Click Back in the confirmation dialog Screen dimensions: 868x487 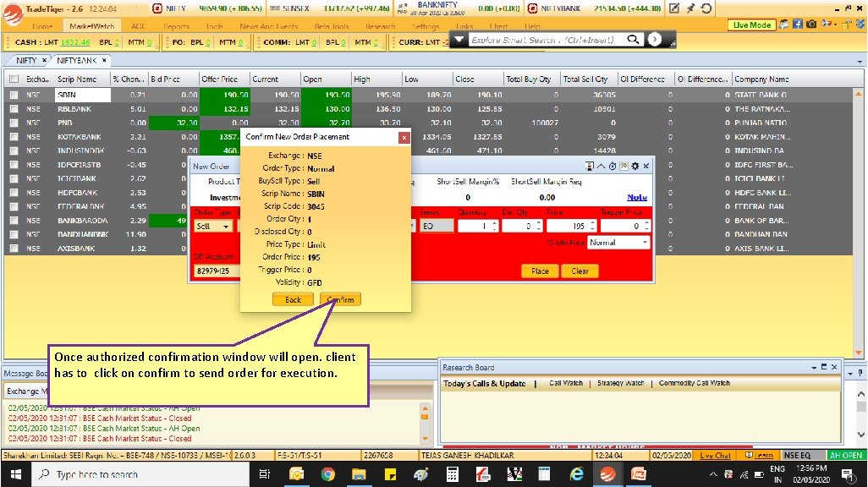[293, 299]
